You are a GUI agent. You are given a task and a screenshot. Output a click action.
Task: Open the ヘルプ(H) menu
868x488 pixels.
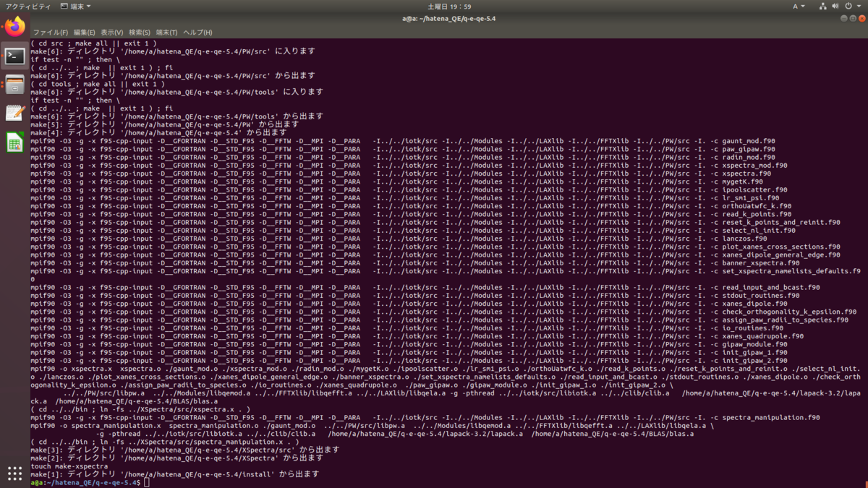point(197,33)
